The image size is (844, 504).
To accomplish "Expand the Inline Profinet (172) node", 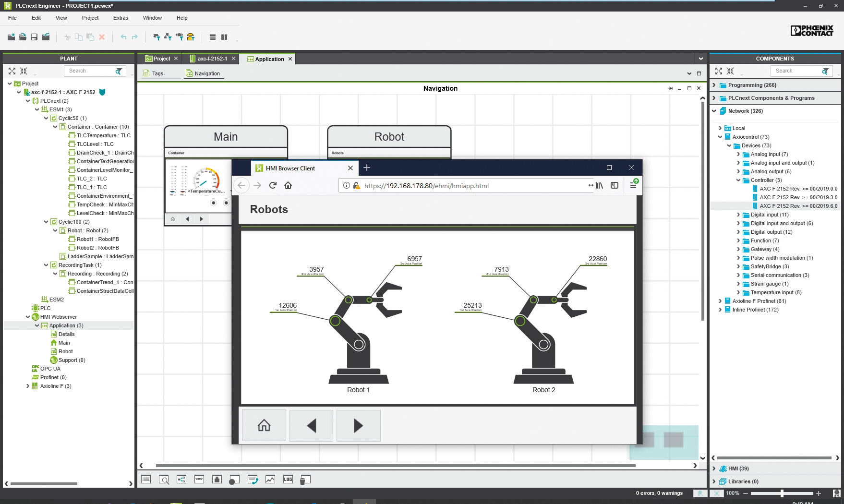I will coord(720,310).
